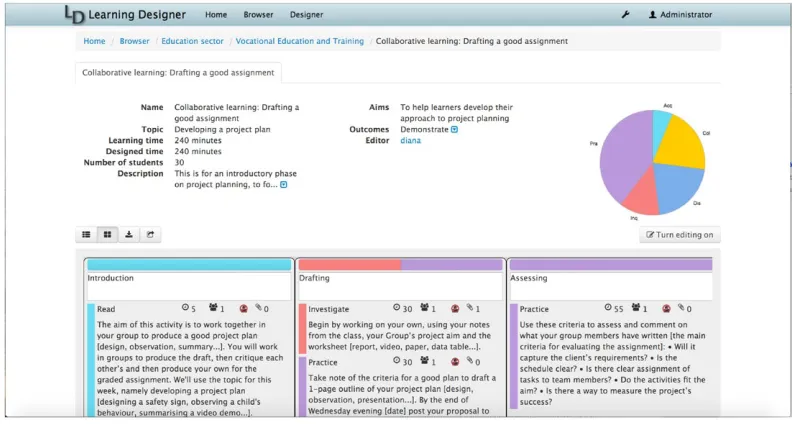The height and width of the screenshot is (424, 792).
Task: Go to Education sector breadcrumb
Action: 192,41
